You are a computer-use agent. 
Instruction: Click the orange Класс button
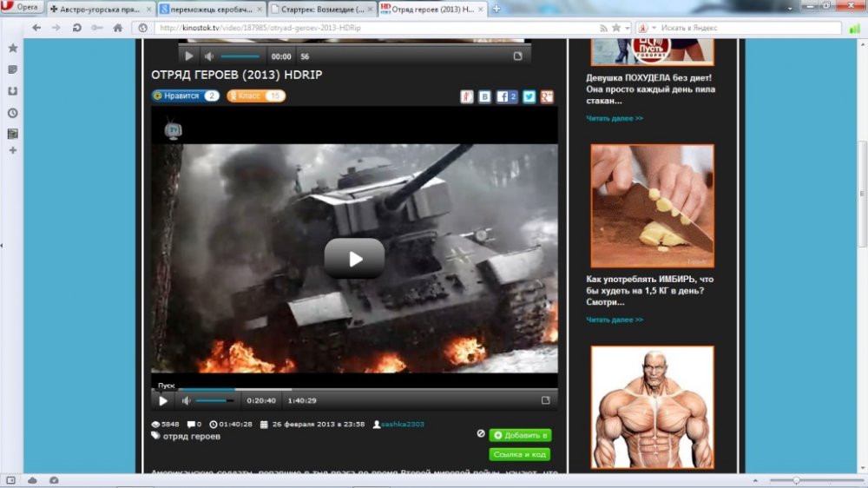256,96
